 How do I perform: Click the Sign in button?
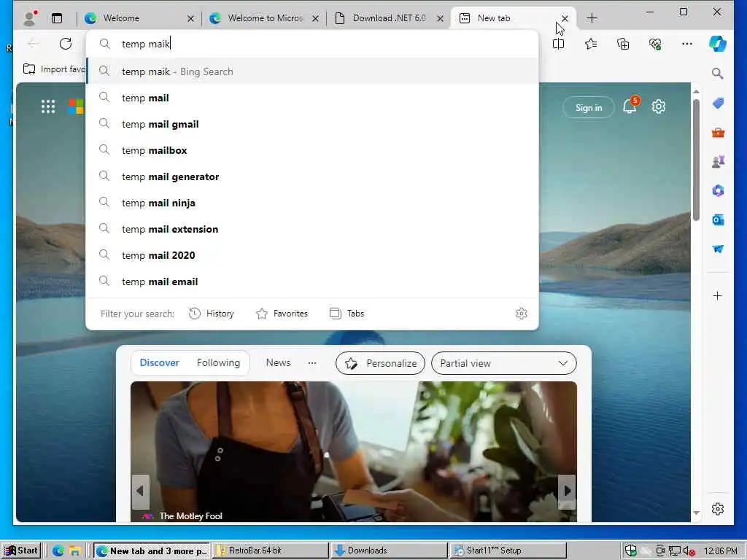[x=589, y=108]
